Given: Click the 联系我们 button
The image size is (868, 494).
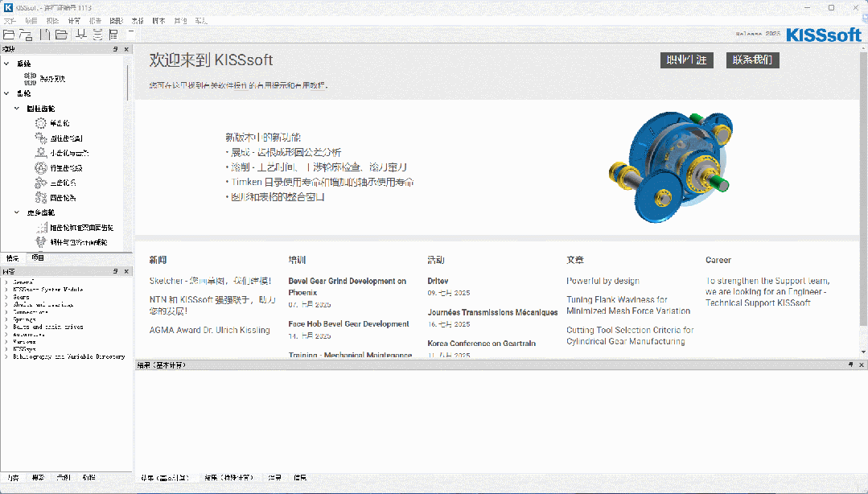Looking at the screenshot, I should 753,60.
